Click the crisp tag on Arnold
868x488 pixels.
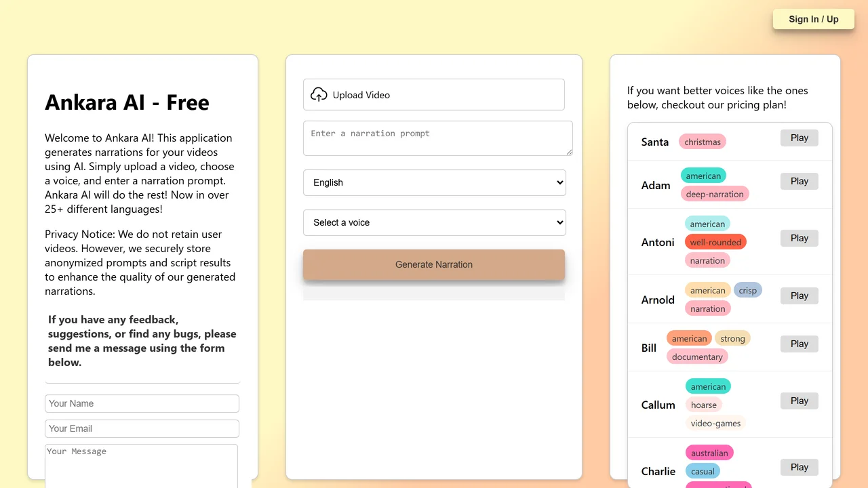[x=748, y=290]
